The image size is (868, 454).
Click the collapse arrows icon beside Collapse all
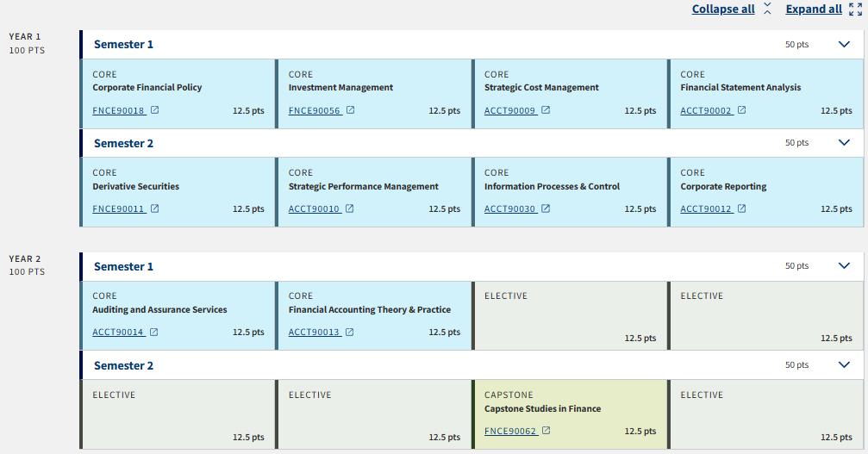click(x=767, y=9)
